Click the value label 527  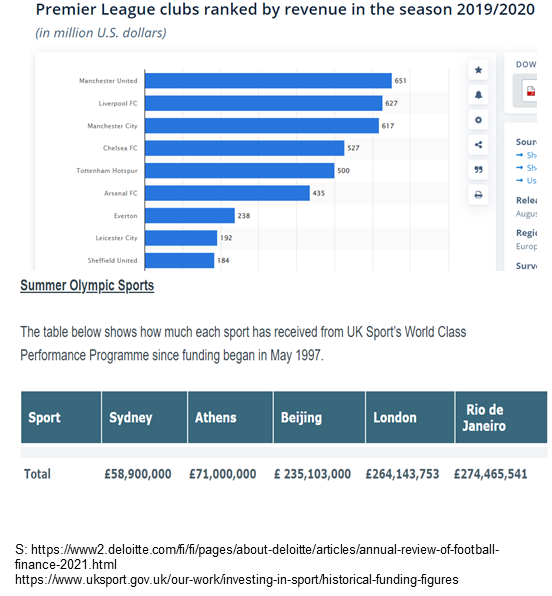pos(353,148)
